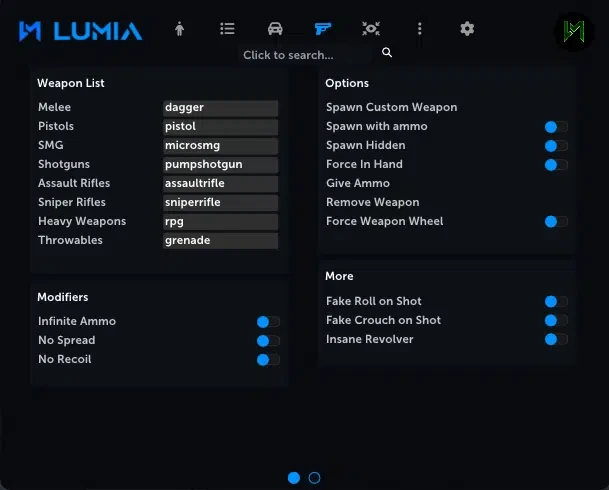Select the weapon pistol icon tab
Screen dimensions: 609x490
(323, 29)
